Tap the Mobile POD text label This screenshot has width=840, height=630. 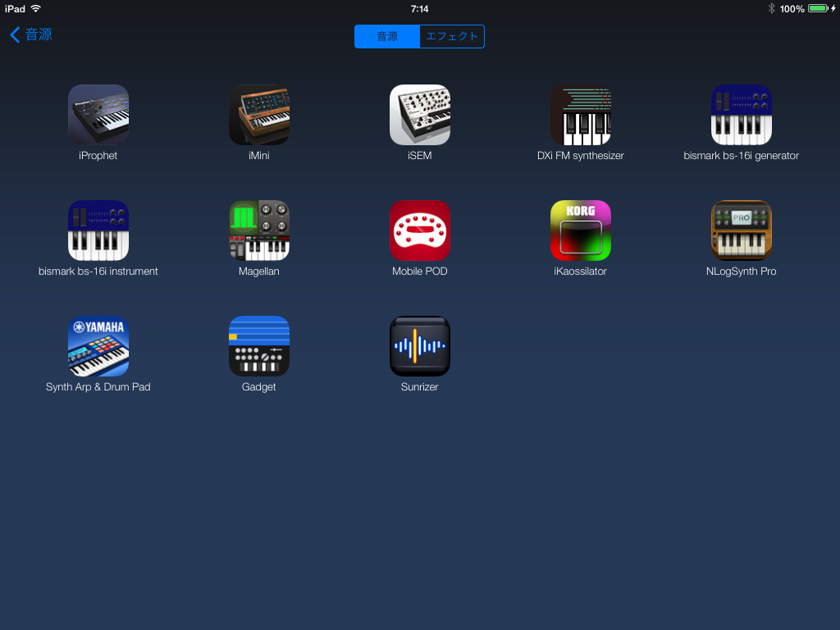pos(419,272)
